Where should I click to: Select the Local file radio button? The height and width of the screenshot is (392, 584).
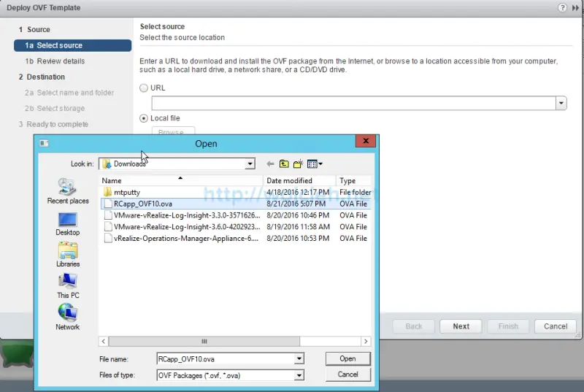144,118
